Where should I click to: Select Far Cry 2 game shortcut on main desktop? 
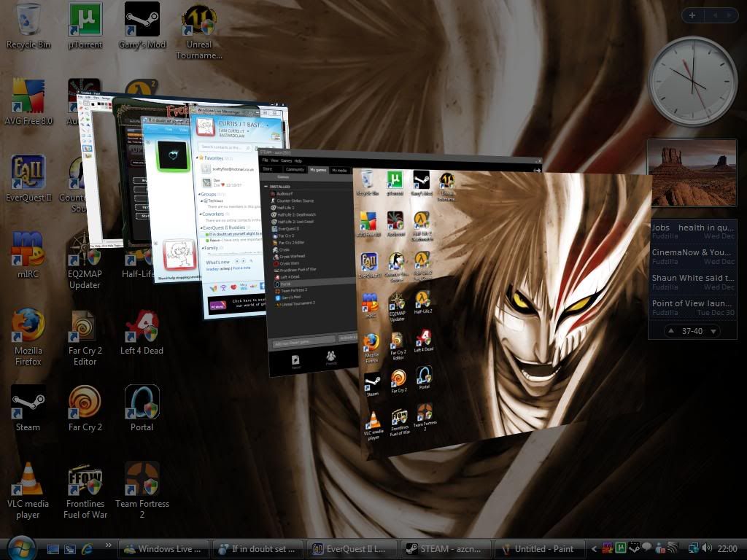pyautogui.click(x=85, y=408)
